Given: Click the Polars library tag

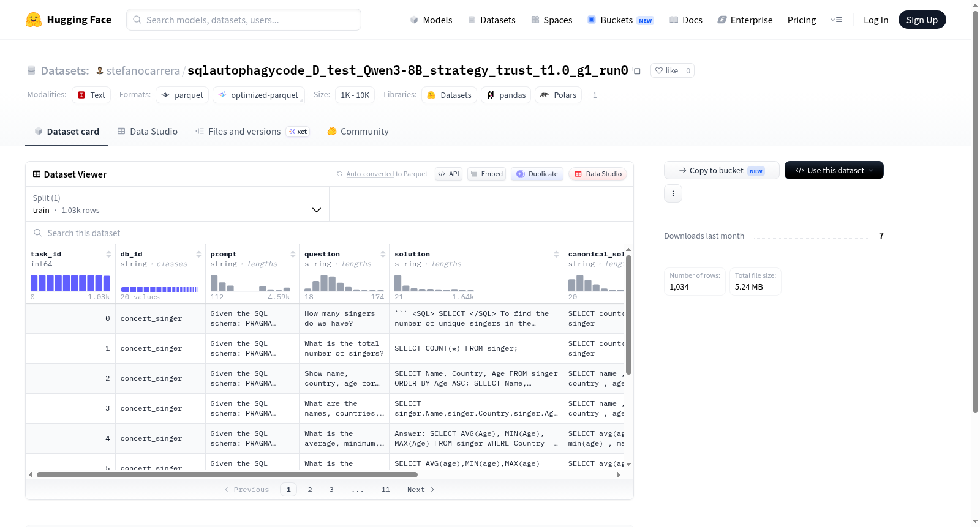Looking at the screenshot, I should pyautogui.click(x=558, y=95).
